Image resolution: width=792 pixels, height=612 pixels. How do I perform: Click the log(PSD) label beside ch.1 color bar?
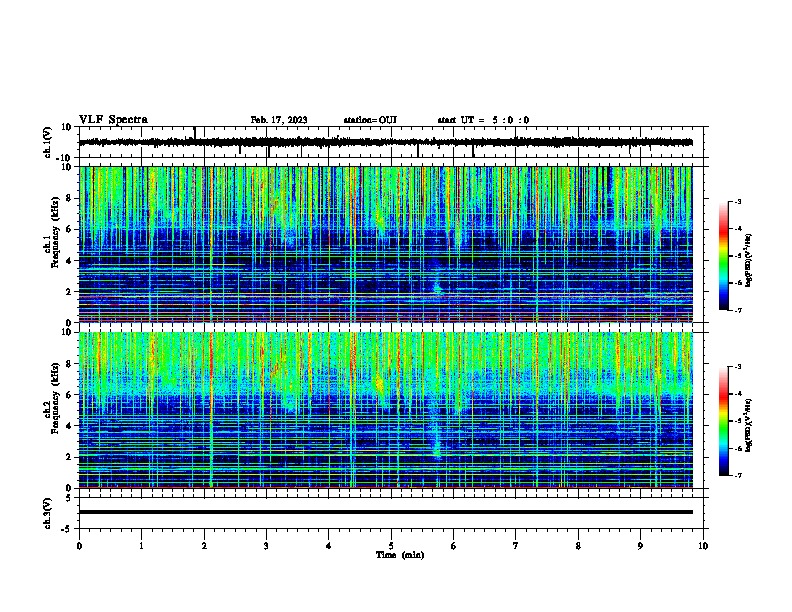[x=749, y=261]
